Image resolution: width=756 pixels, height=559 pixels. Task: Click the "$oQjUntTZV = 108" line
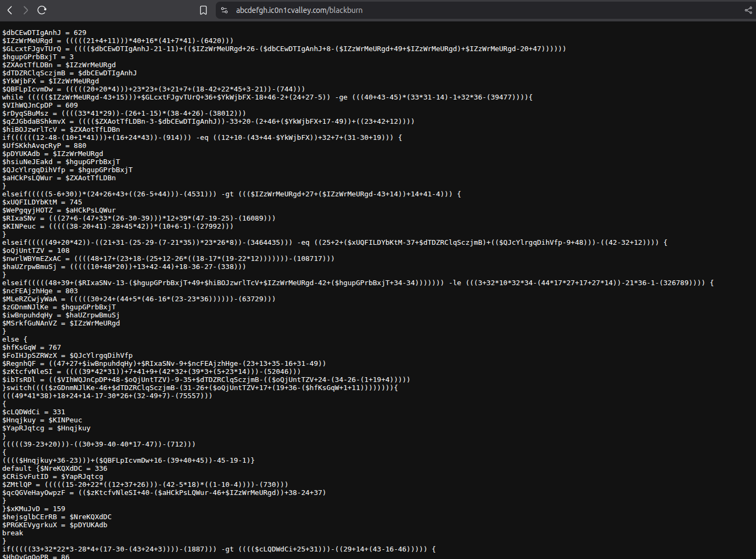(x=36, y=251)
